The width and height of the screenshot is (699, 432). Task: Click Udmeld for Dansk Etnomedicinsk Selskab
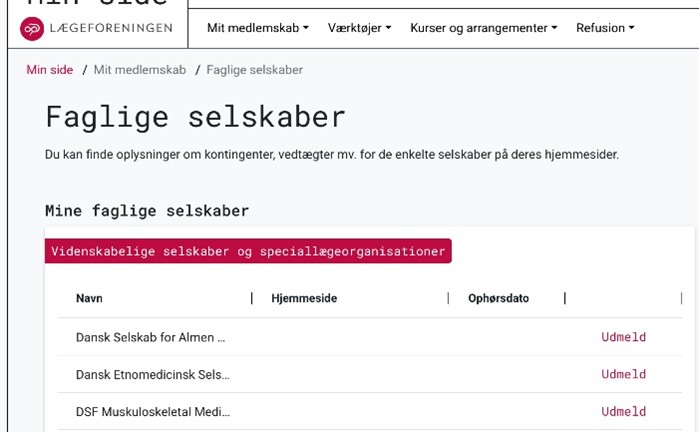point(623,374)
